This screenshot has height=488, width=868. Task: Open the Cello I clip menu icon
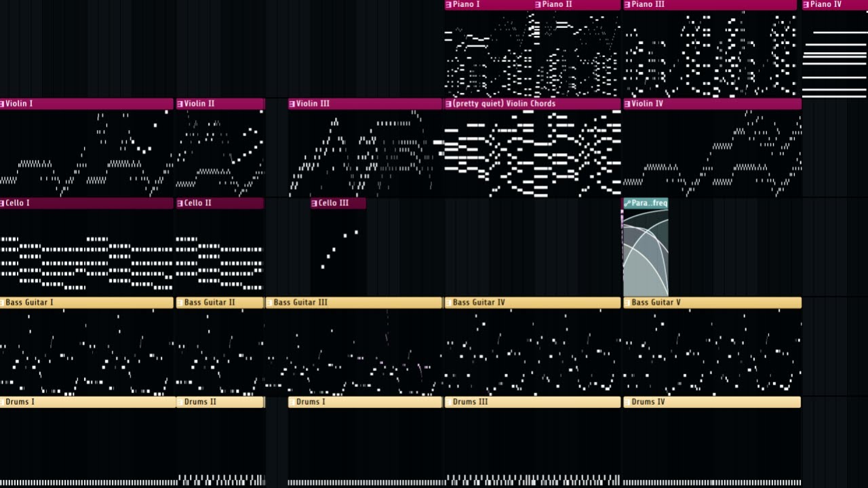[x=2, y=203]
